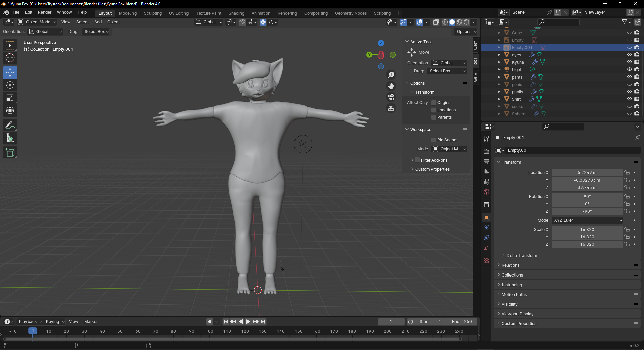This screenshot has height=350, width=644.
Task: Toggle camera view icon in viewport
Action: click(x=391, y=97)
